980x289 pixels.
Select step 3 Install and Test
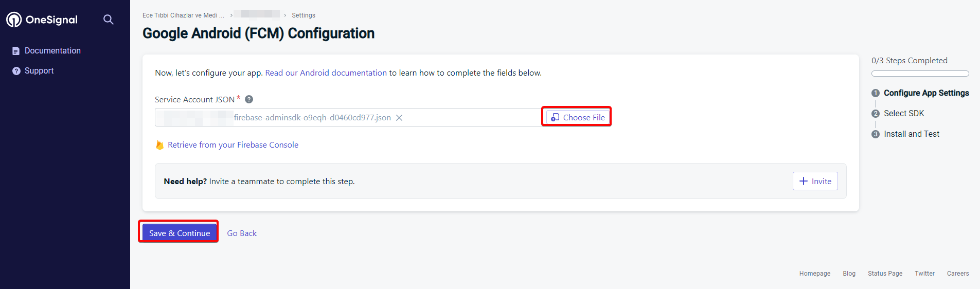coord(911,134)
